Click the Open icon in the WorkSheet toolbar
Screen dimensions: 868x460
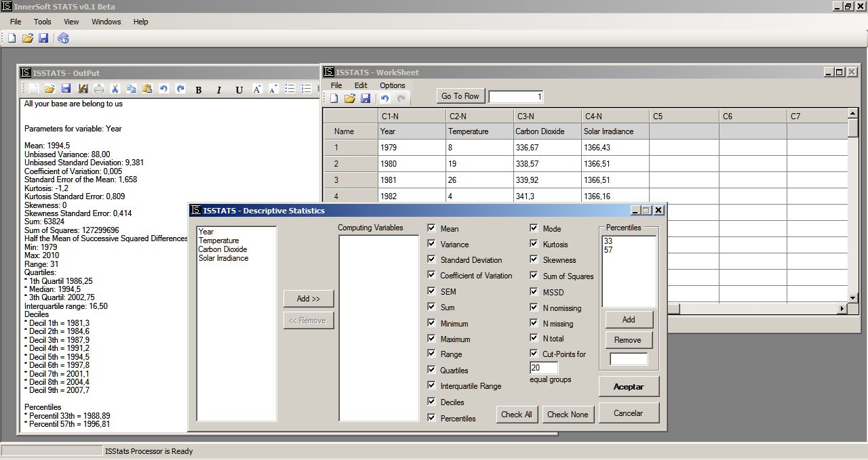tap(350, 99)
